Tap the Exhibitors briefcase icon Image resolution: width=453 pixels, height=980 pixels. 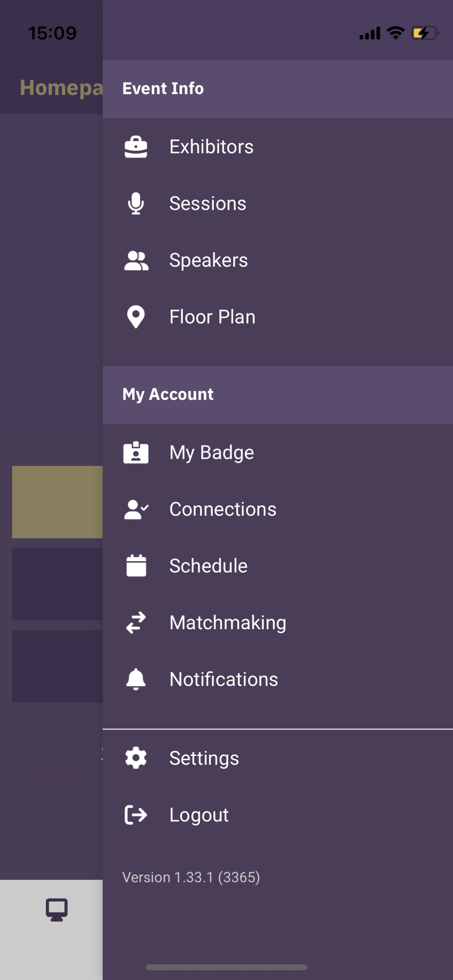(x=136, y=147)
